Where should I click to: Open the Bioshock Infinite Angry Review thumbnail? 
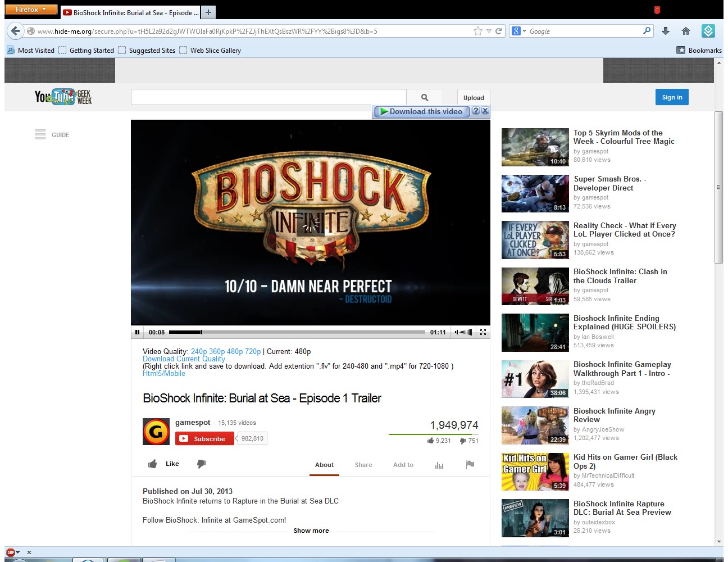click(535, 425)
